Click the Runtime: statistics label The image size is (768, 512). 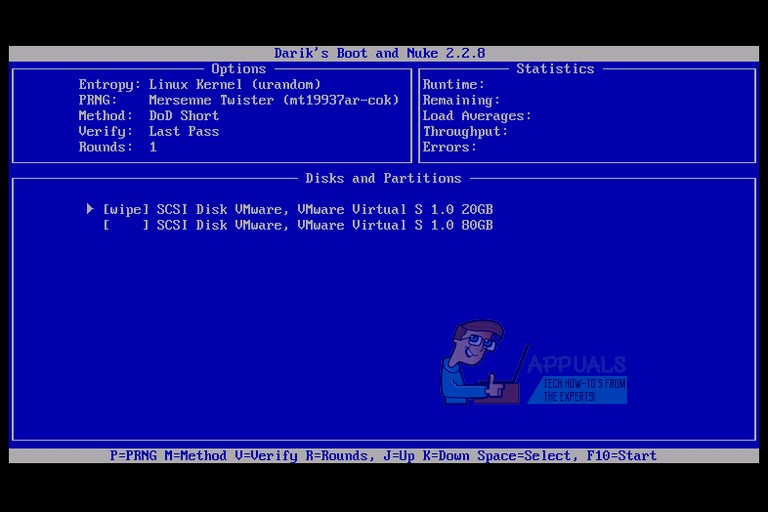454,85
